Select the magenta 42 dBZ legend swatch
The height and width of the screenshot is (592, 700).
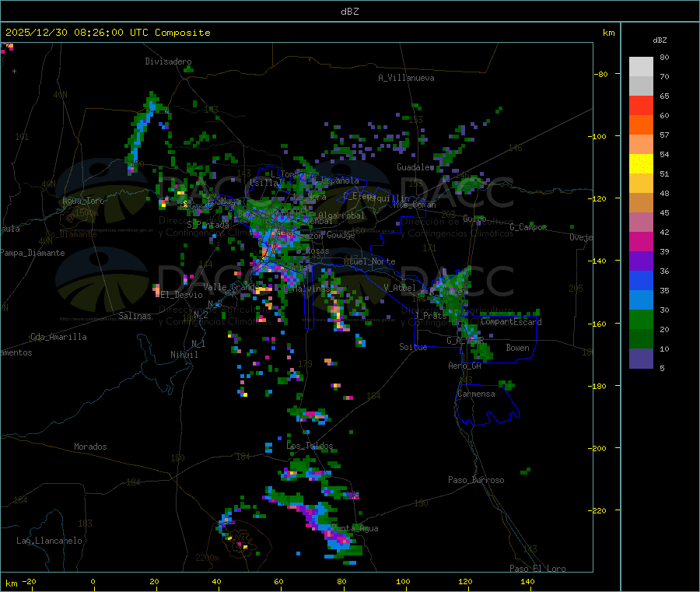641,241
